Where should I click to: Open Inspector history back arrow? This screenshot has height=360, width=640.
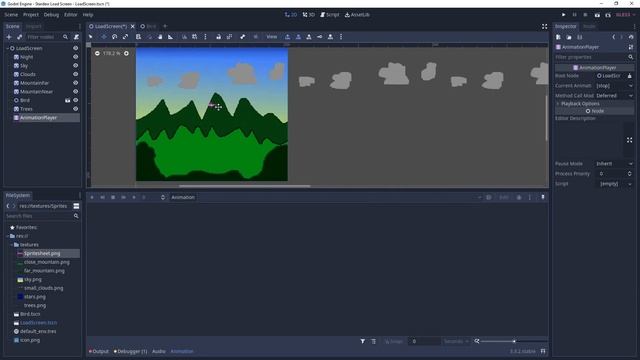[613, 37]
